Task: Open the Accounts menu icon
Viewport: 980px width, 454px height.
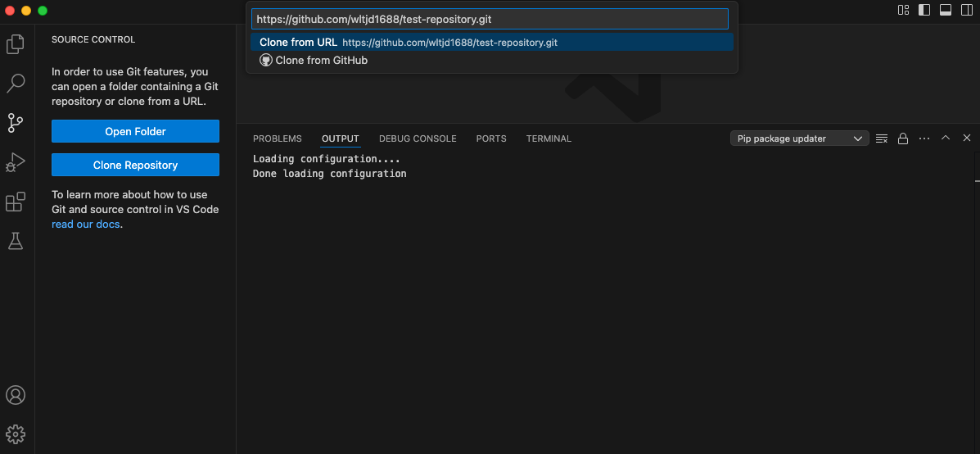Action: [x=16, y=395]
